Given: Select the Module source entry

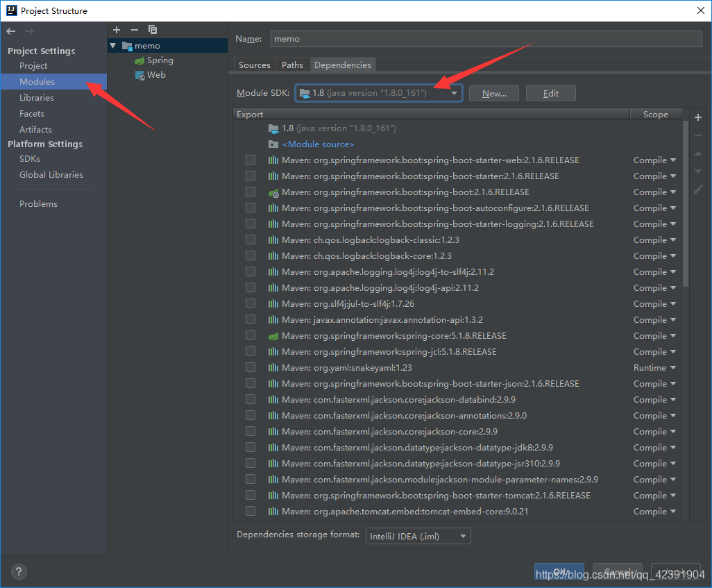Looking at the screenshot, I should 319,144.
